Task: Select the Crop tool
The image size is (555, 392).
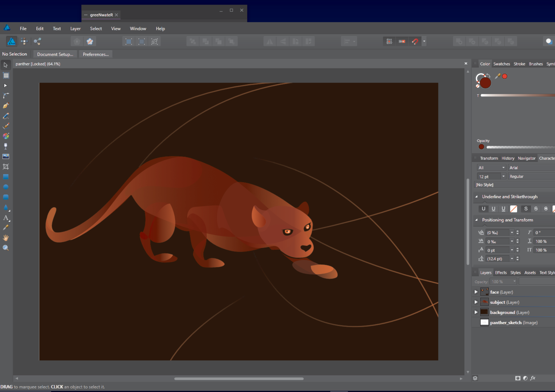Action: coord(6,166)
